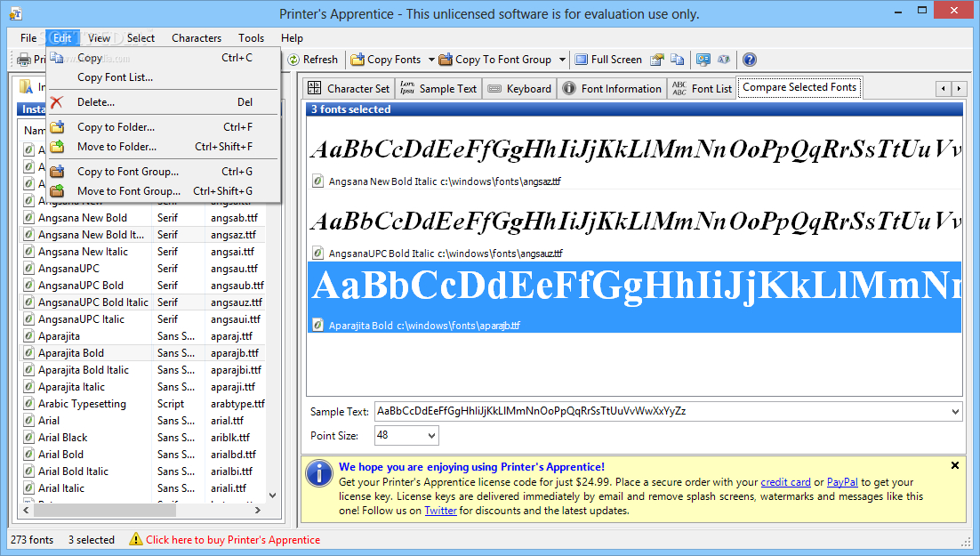The width and height of the screenshot is (980, 556).
Task: Open the Sample Text combo box dropdown
Action: tap(955, 412)
